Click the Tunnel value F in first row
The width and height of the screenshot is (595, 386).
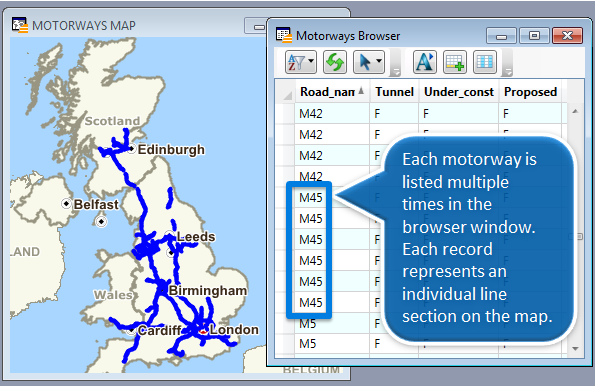pyautogui.click(x=377, y=113)
